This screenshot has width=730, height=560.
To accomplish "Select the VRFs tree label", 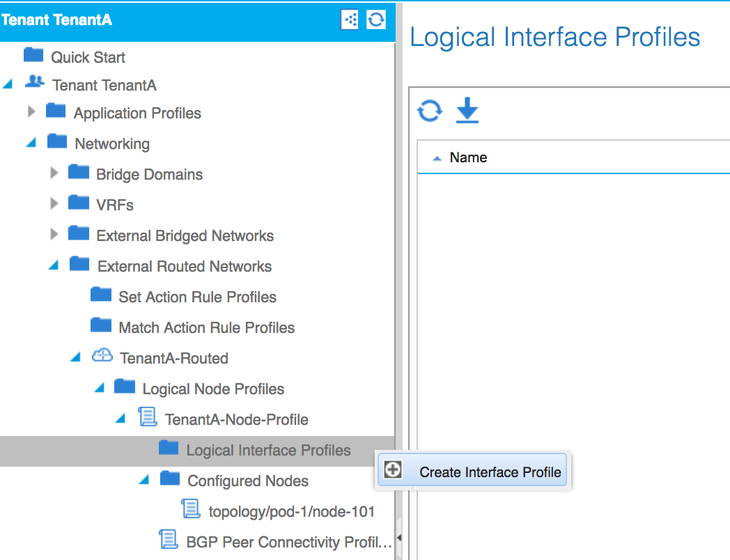I will tap(115, 205).
